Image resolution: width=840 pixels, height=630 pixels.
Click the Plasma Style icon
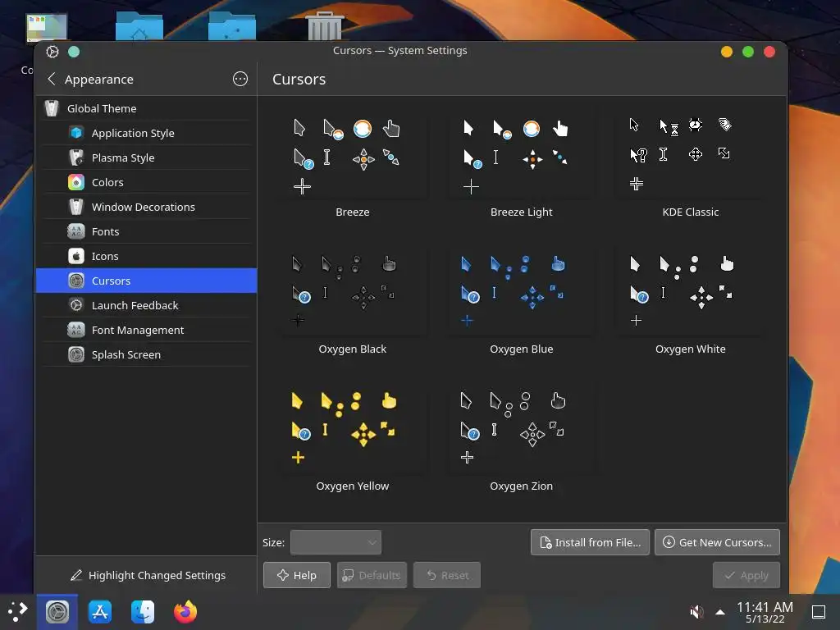point(76,157)
